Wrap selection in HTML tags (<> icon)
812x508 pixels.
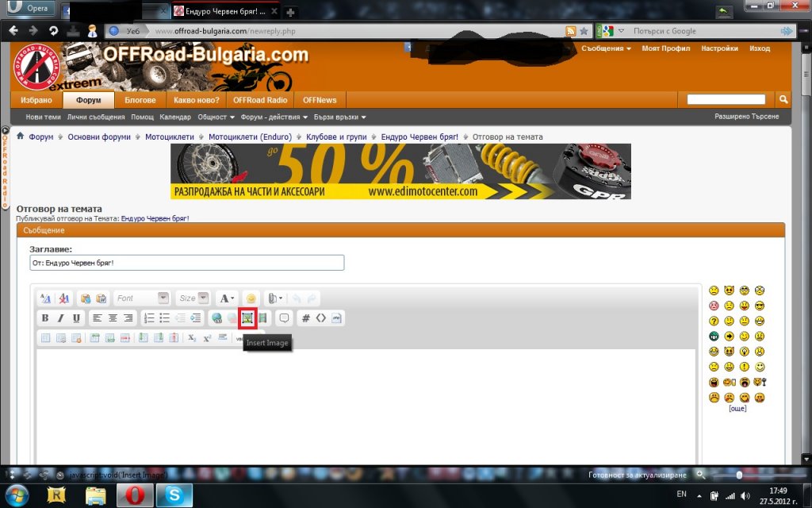(x=321, y=317)
